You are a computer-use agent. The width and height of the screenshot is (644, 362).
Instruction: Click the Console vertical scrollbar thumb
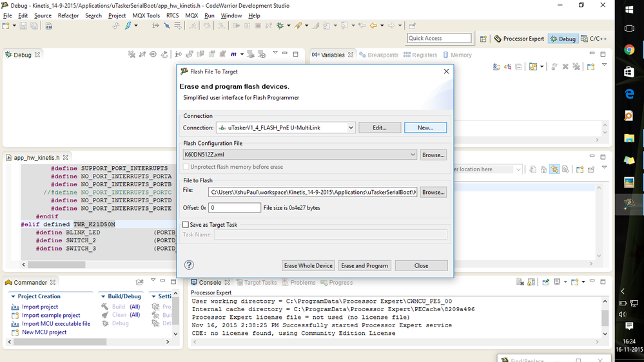pyautogui.click(x=605, y=318)
